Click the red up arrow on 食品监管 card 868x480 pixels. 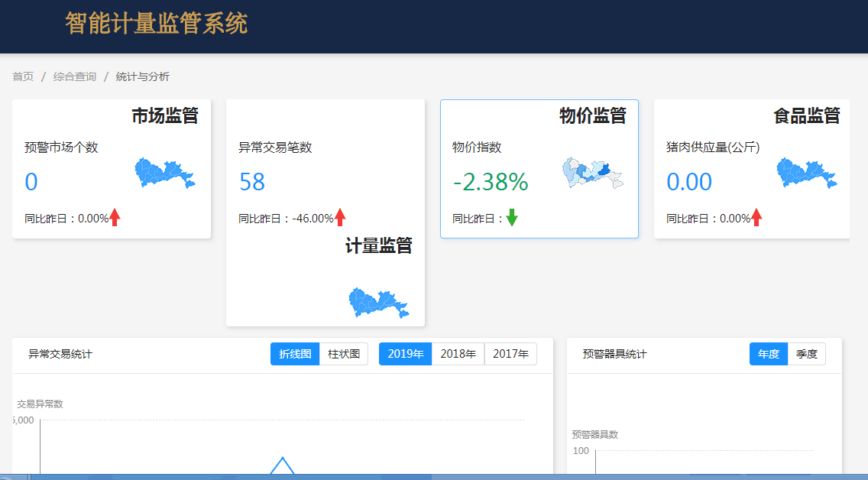tap(756, 217)
